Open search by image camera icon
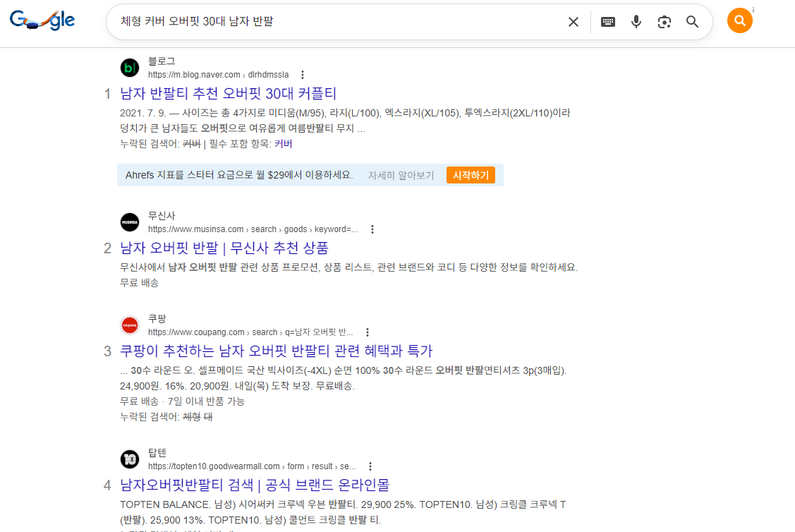 pyautogui.click(x=664, y=22)
